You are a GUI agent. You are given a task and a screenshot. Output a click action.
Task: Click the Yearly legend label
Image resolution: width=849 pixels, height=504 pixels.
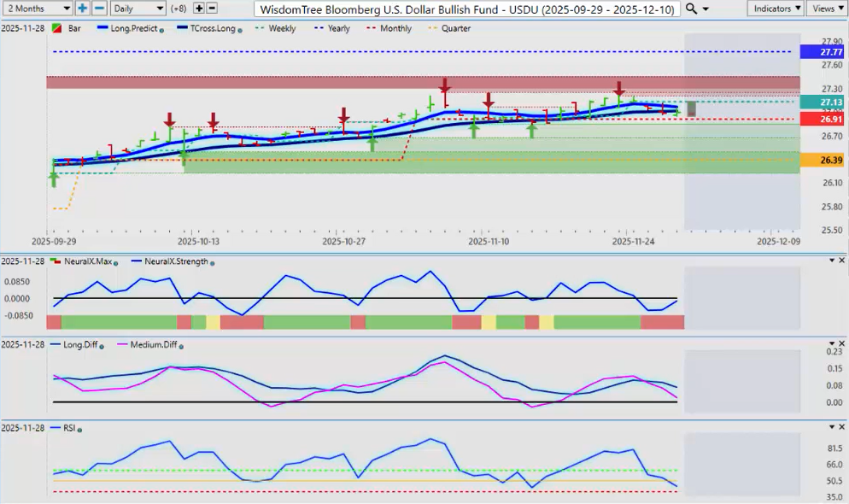point(339,28)
